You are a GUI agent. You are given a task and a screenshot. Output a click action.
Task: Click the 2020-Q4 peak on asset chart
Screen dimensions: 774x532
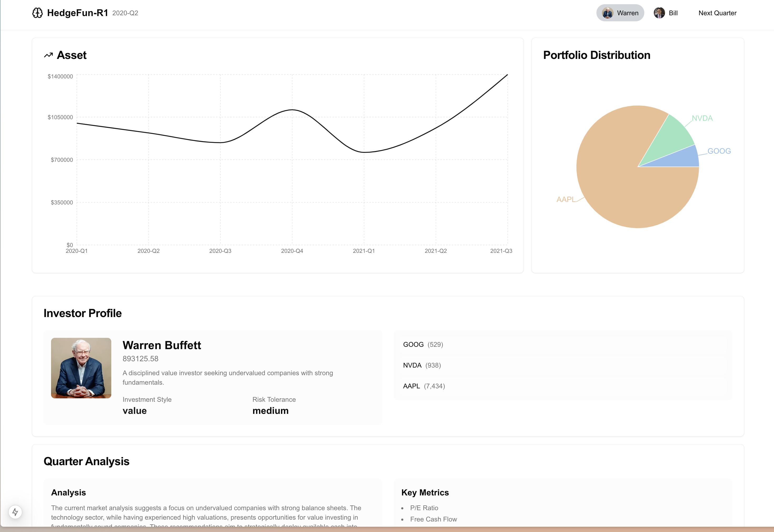(x=292, y=110)
